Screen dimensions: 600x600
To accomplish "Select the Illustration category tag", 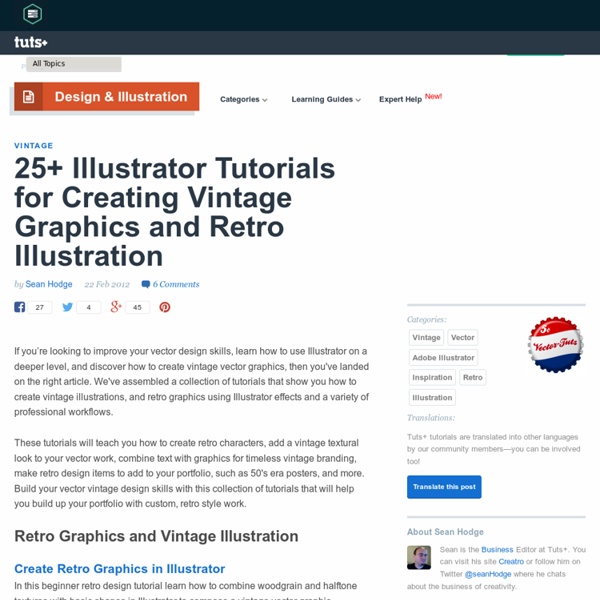I will coord(432,398).
